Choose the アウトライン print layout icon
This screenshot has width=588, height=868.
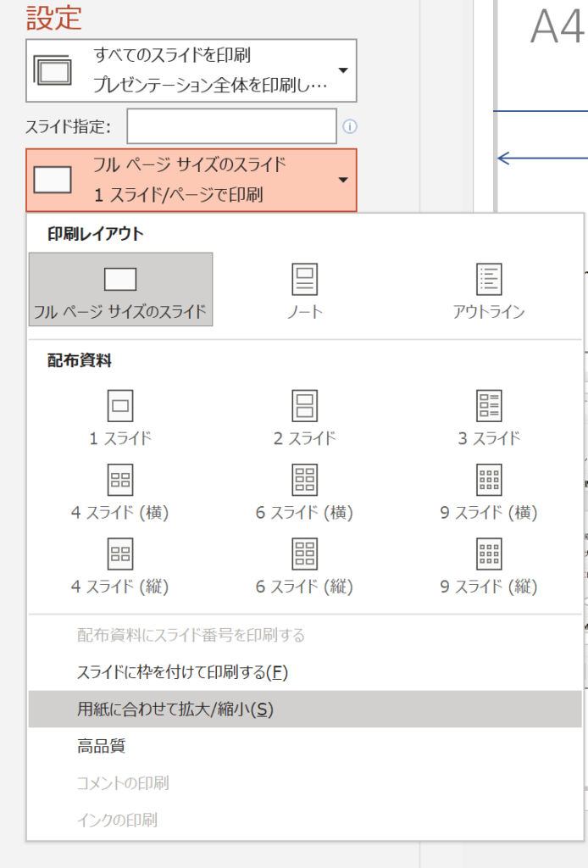click(489, 280)
